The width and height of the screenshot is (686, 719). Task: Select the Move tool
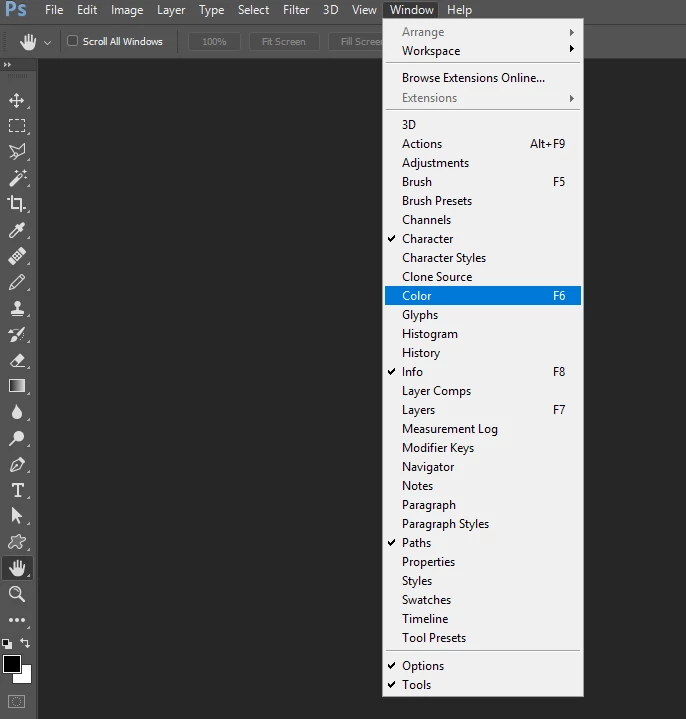(x=17, y=100)
